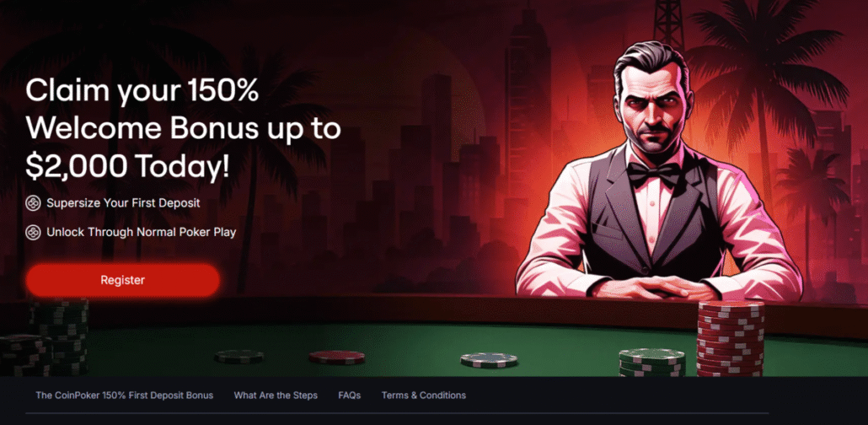
Task: Click the green chip stack beside red stack
Action: 652,363
